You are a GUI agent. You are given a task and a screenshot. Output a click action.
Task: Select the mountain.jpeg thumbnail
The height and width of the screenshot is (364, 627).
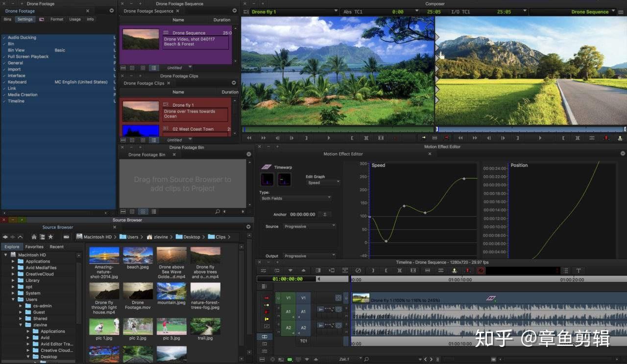(x=171, y=292)
